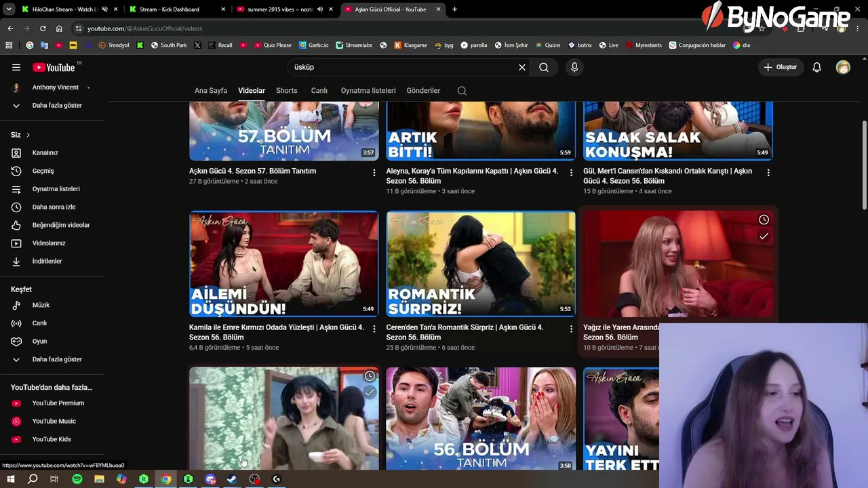Open options menu for Aleyna, Koray'a video
This screenshot has height=488, width=868.
click(x=571, y=173)
